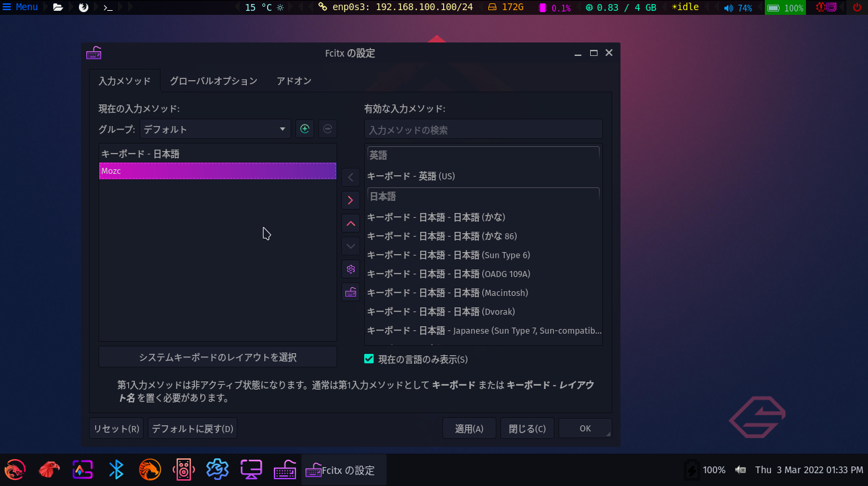Click the リセット(R) button
This screenshot has width=868, height=486.
click(x=117, y=429)
